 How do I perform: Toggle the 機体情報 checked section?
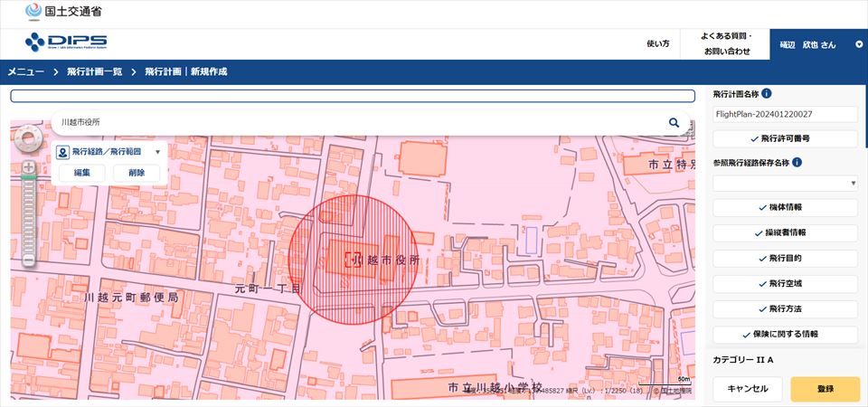(x=785, y=207)
